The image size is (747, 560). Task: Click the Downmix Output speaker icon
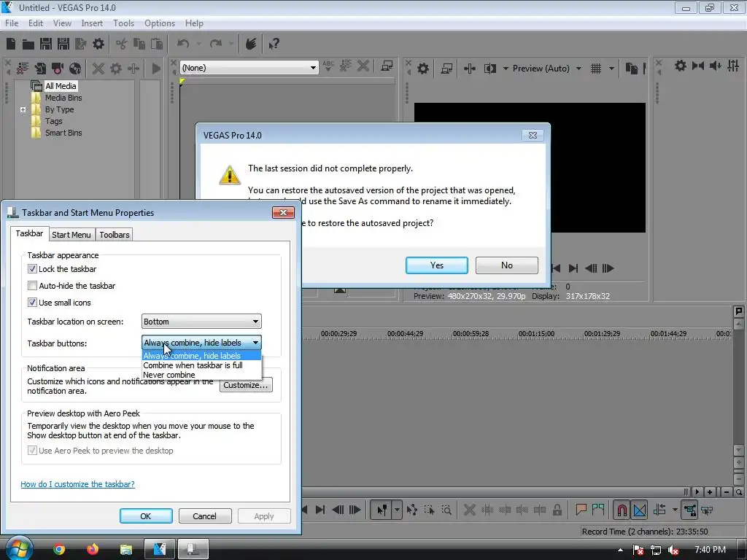(x=715, y=66)
